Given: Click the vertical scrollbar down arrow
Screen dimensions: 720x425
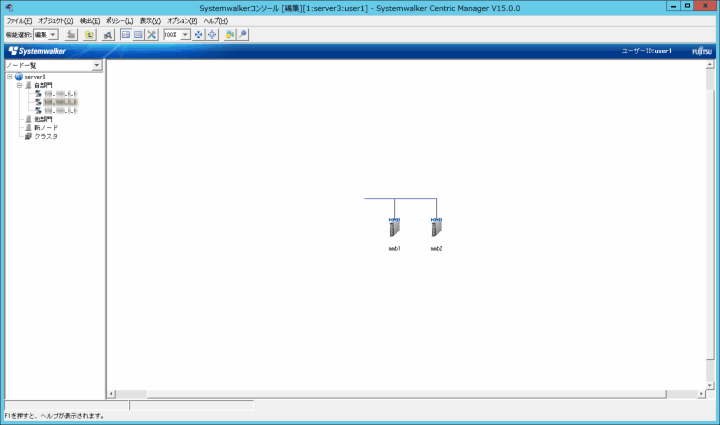Looking at the screenshot, I should click(710, 386).
